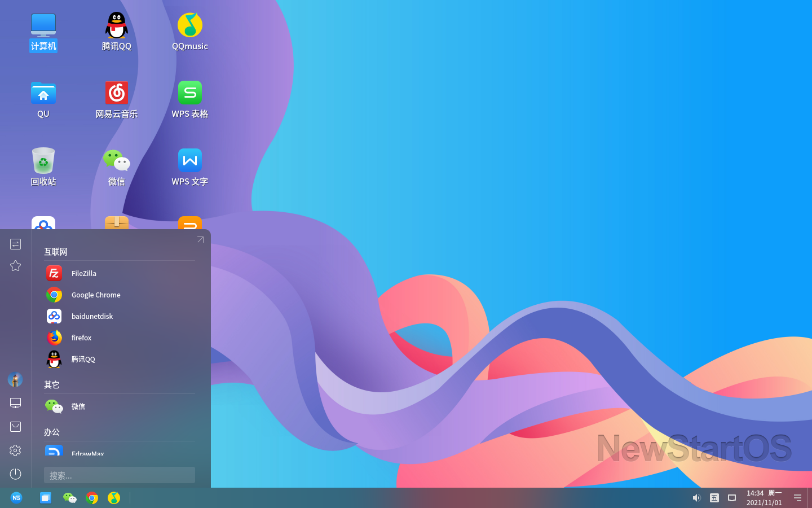Click the 办公 category header

52,432
